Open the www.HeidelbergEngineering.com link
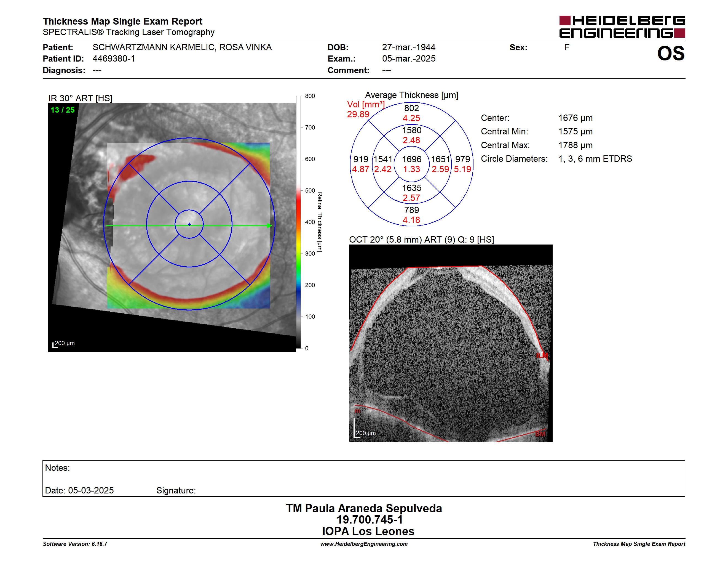The height and width of the screenshot is (563, 728). [x=364, y=544]
